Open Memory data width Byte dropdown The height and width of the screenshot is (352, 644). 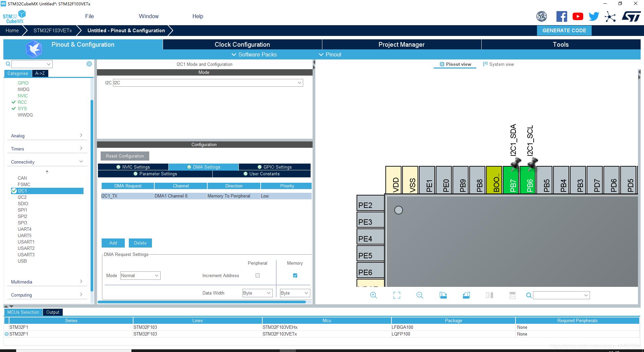click(x=295, y=293)
